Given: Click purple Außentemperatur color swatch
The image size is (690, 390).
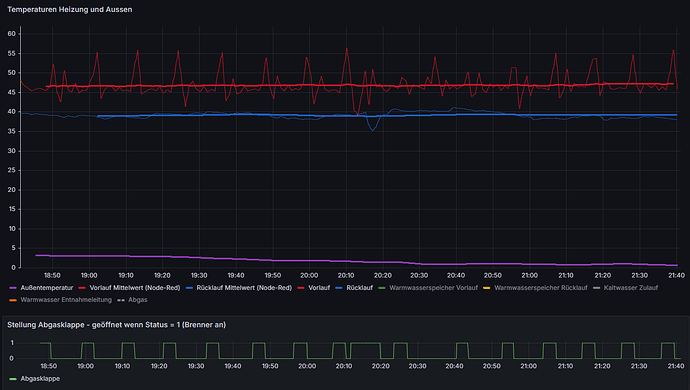Looking at the screenshot, I should pyautogui.click(x=13, y=288).
